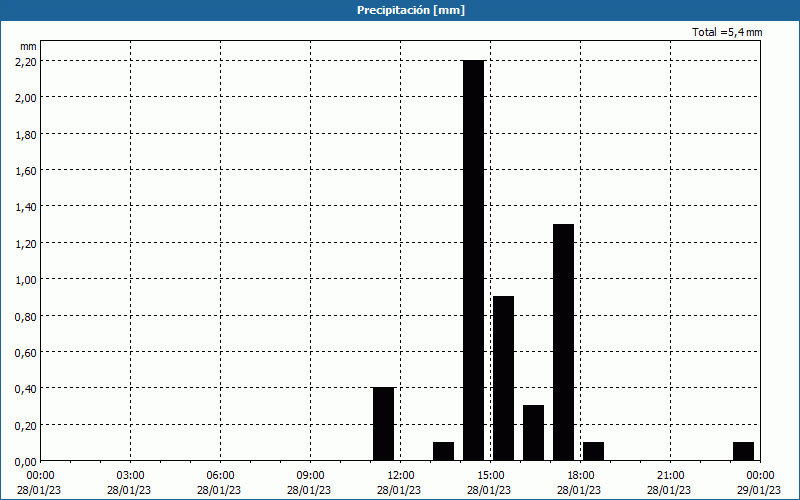Click the 1,80 y-axis label

pyautogui.click(x=26, y=134)
